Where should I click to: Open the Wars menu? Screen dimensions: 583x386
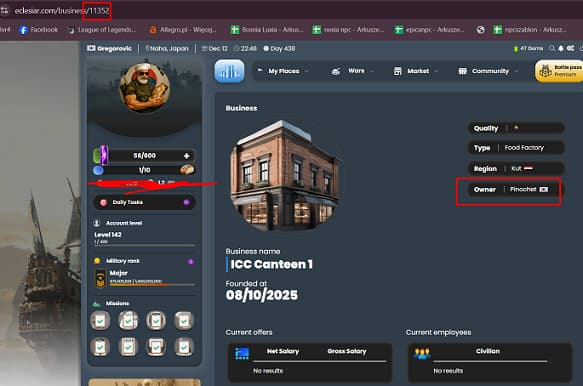pos(356,71)
